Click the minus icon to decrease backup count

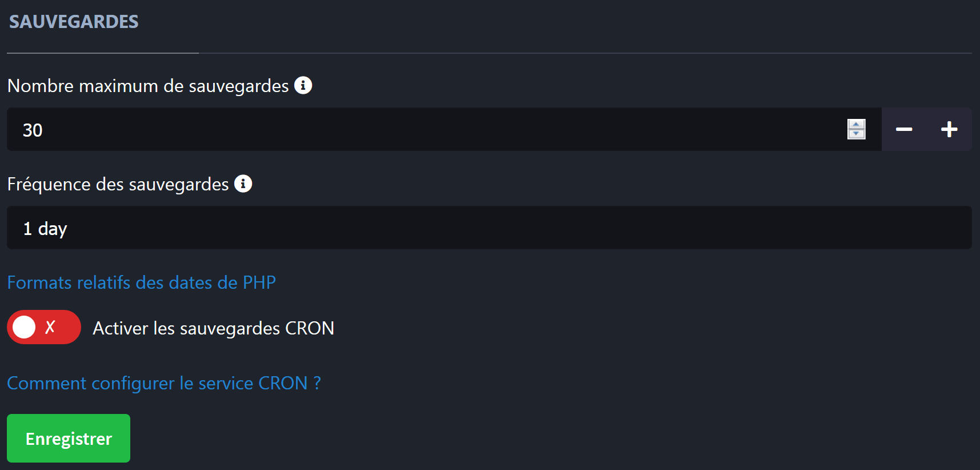coord(905,129)
